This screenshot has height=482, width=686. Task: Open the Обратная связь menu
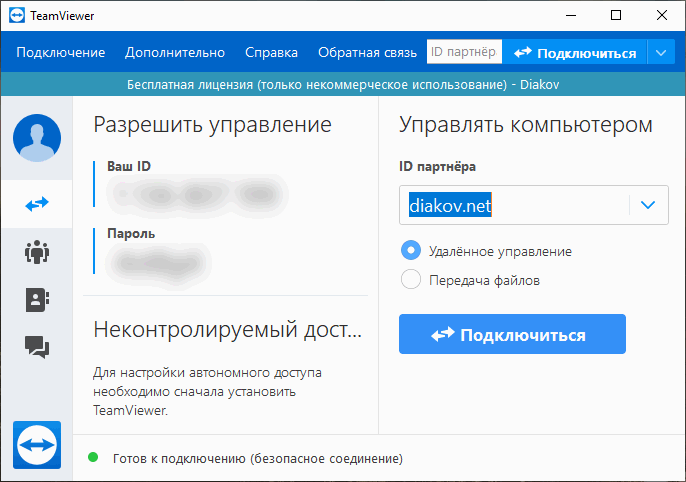pyautogui.click(x=368, y=52)
